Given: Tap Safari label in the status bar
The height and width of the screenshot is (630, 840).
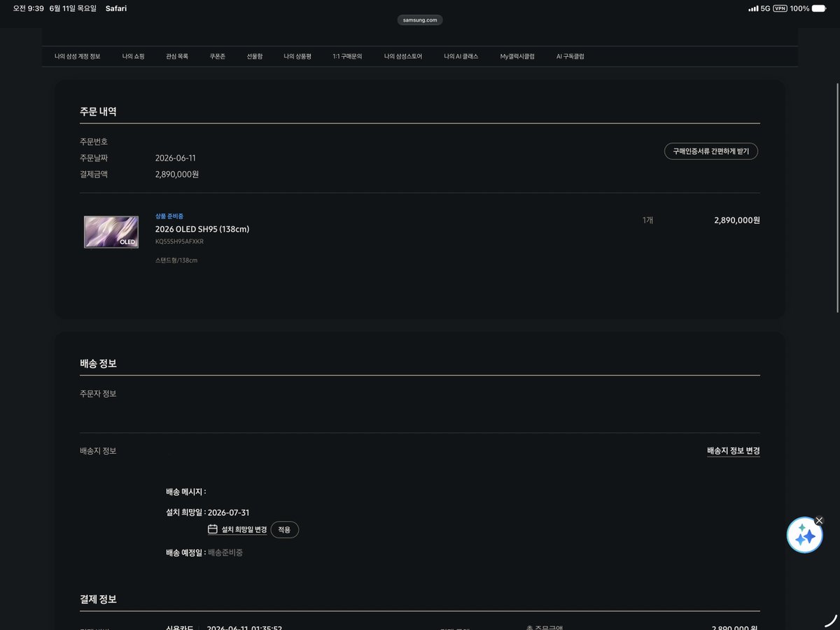Looking at the screenshot, I should (x=116, y=8).
